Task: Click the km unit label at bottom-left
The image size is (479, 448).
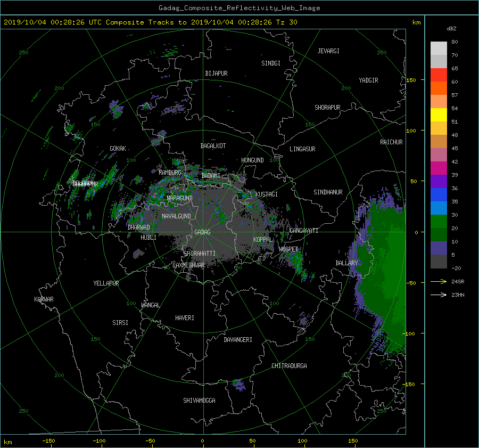Action: pyautogui.click(x=7, y=442)
